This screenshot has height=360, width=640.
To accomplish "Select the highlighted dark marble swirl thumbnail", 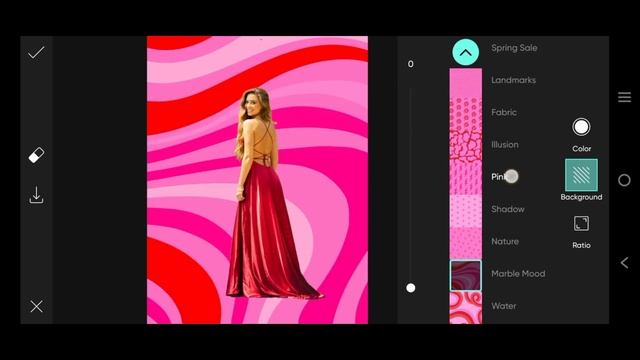I will pyautogui.click(x=465, y=276).
